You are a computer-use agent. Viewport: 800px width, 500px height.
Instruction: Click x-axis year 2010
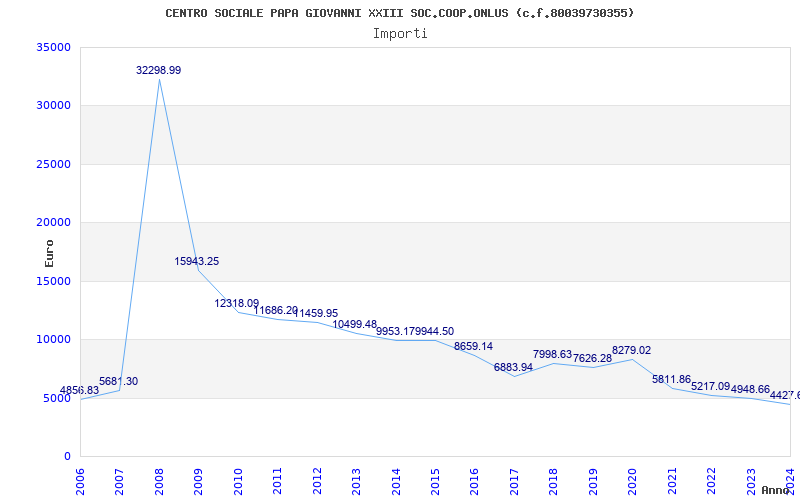click(x=238, y=481)
